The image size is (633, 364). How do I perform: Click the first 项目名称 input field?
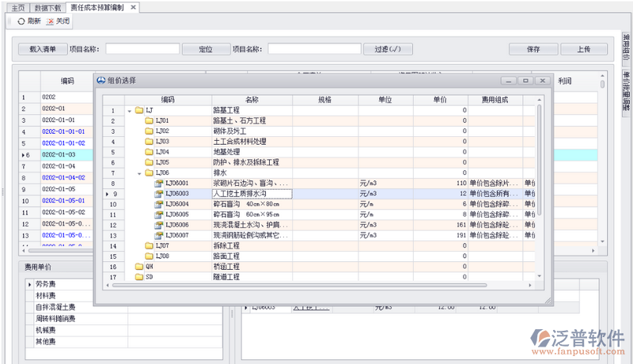(142, 49)
